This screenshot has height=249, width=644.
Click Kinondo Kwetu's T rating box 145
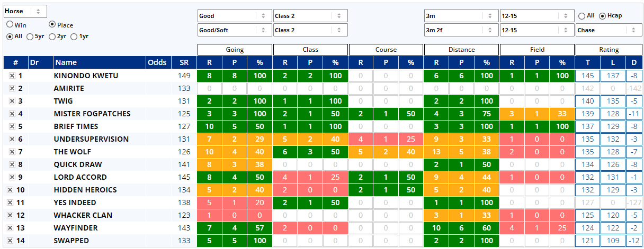click(x=588, y=76)
